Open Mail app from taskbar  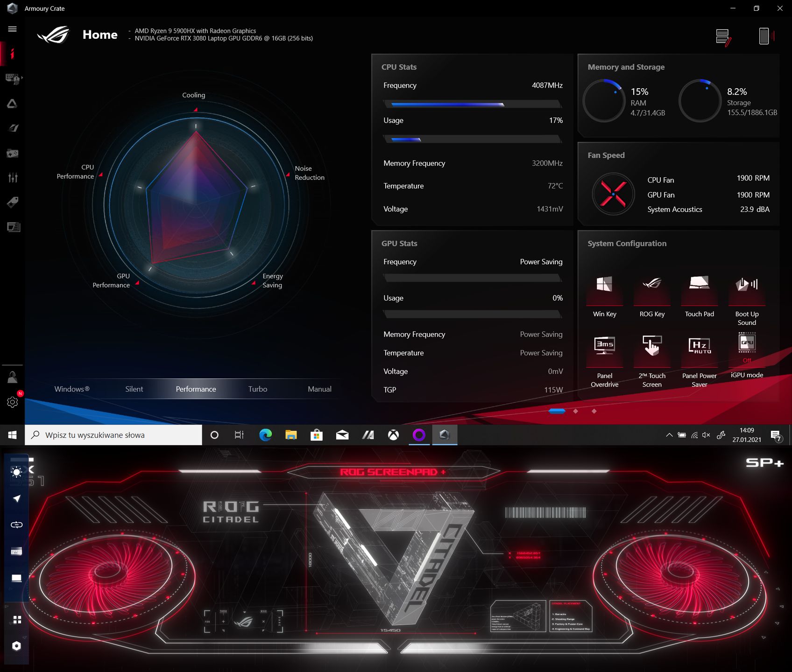pos(342,435)
